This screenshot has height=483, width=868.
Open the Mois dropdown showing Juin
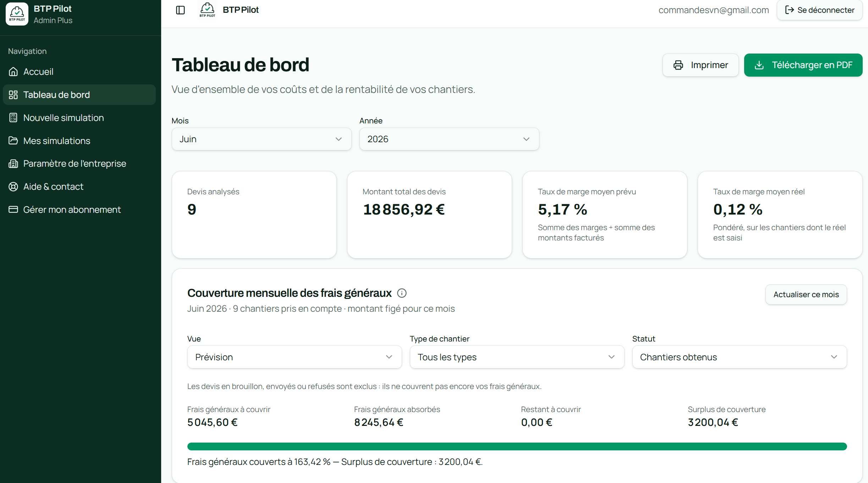[x=262, y=139]
